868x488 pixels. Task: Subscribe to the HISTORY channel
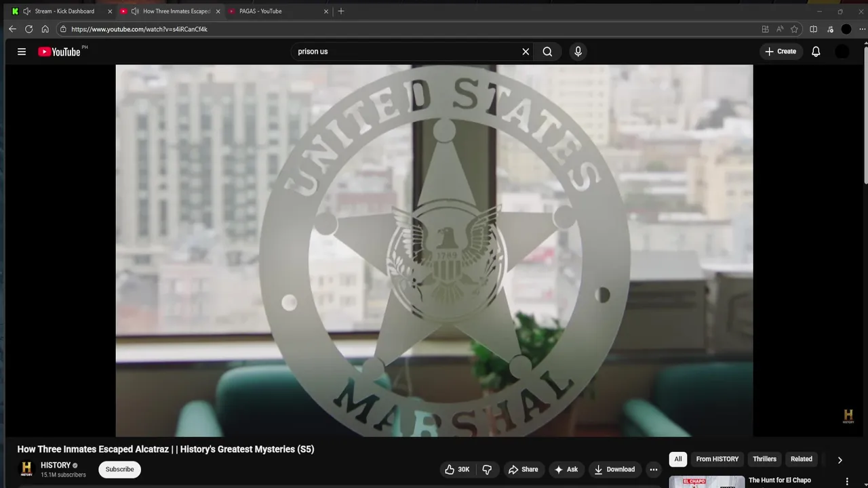(x=119, y=469)
